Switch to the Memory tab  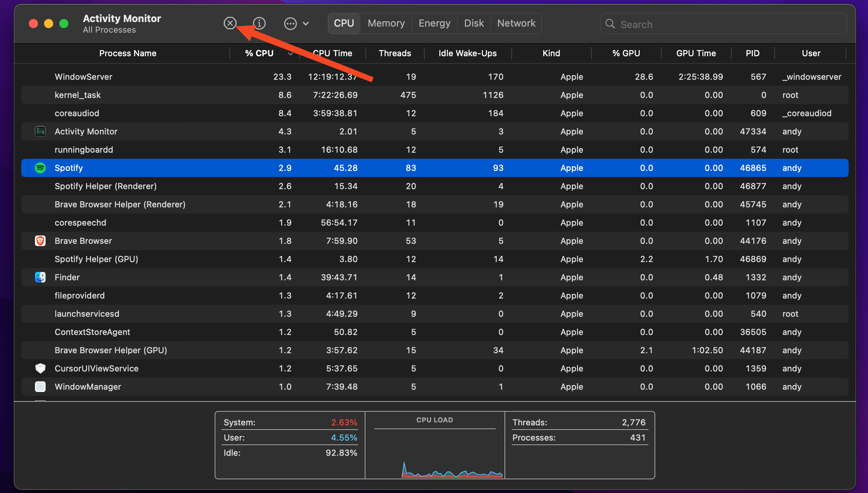click(x=386, y=23)
